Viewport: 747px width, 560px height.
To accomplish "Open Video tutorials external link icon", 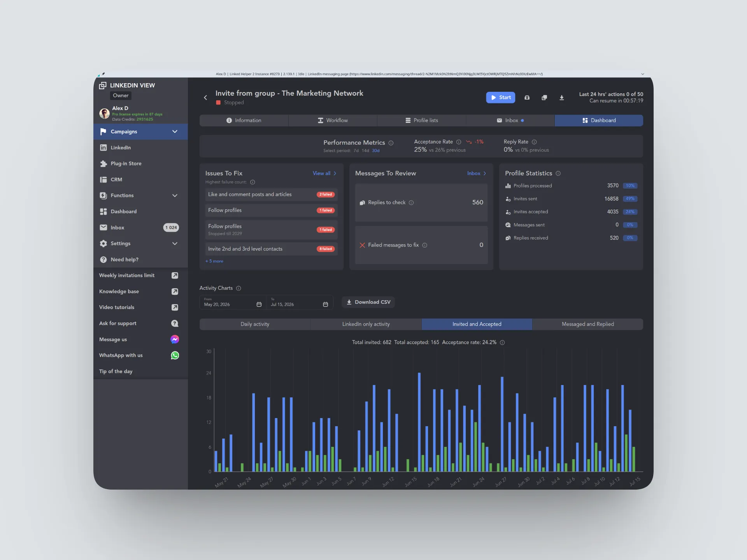I will point(175,307).
